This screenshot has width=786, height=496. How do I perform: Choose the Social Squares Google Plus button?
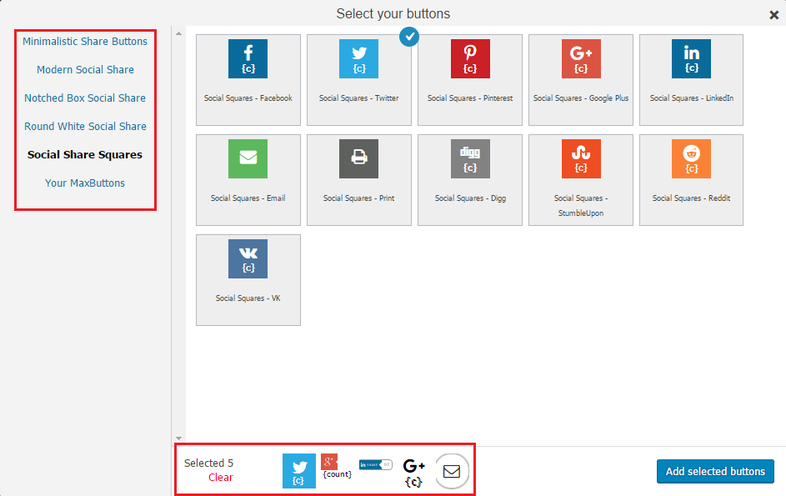580,80
